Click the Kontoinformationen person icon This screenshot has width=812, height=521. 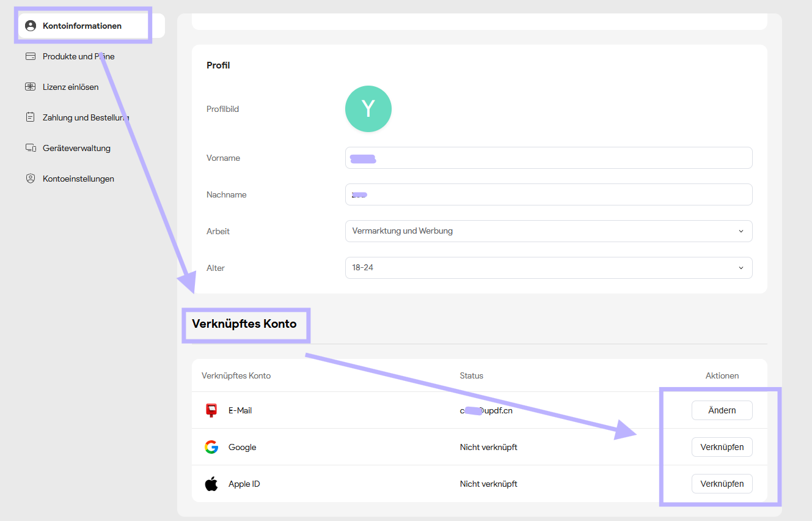click(x=31, y=26)
